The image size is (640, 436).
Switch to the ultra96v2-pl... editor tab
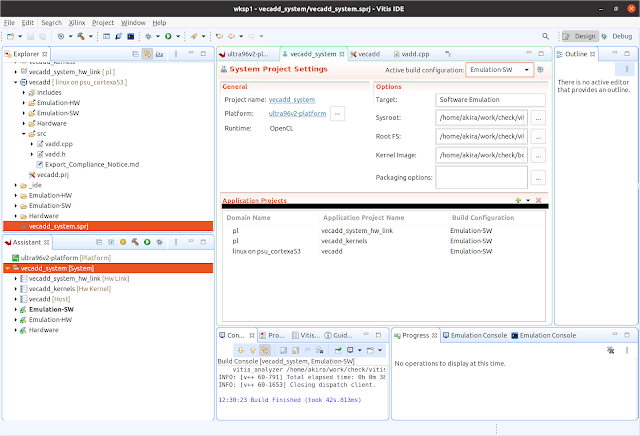point(244,54)
